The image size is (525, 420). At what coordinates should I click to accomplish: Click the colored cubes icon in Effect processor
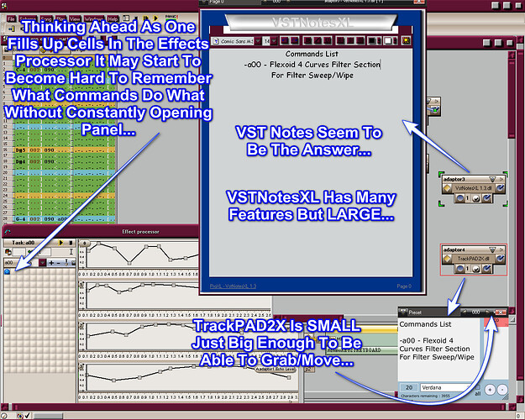point(8,251)
